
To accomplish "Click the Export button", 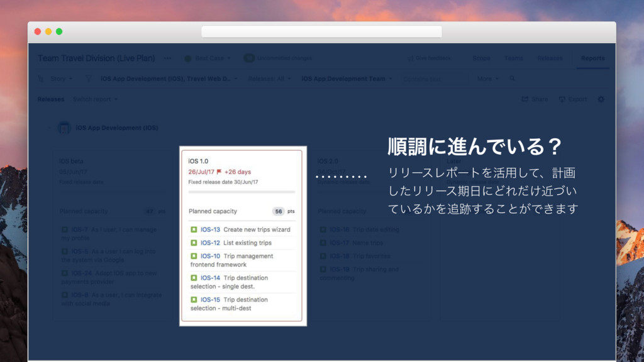I will 573,99.
